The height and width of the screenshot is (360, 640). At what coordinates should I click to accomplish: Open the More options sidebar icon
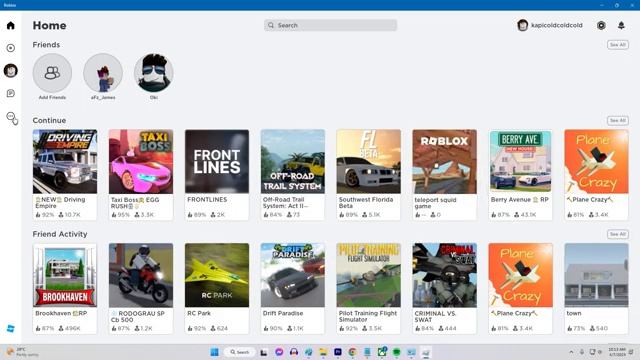(x=11, y=116)
